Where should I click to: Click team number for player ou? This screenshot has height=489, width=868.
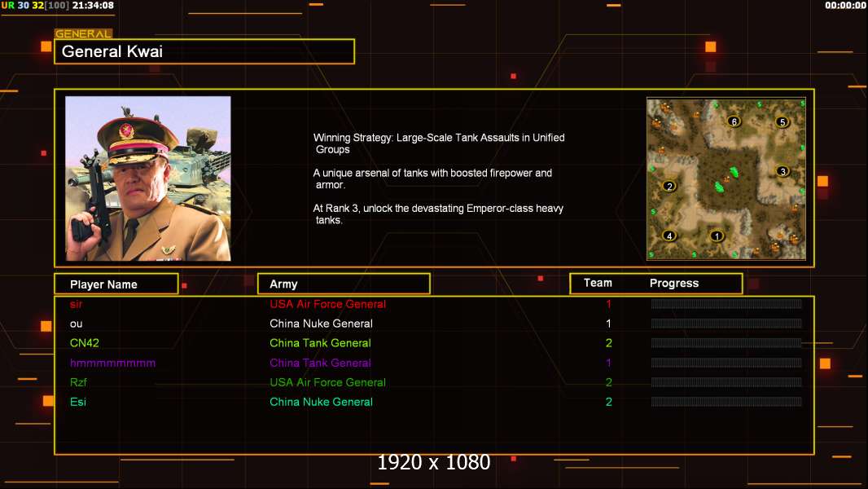pyautogui.click(x=608, y=324)
